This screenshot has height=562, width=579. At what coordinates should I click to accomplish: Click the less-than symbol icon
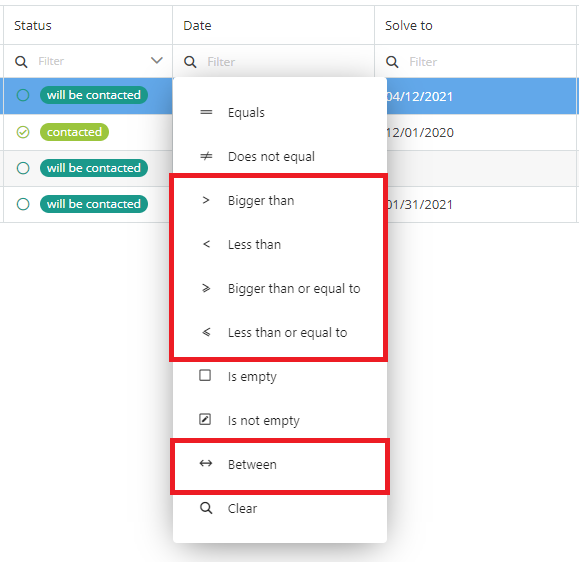206,244
